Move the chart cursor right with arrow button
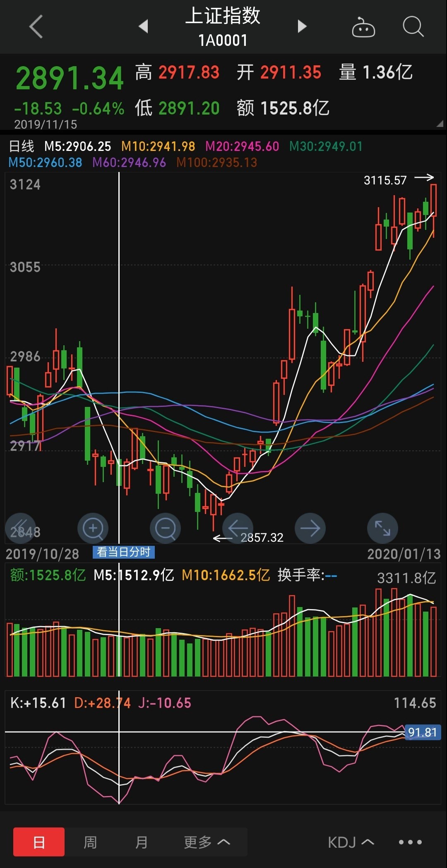The height and width of the screenshot is (868, 447). coord(310,528)
